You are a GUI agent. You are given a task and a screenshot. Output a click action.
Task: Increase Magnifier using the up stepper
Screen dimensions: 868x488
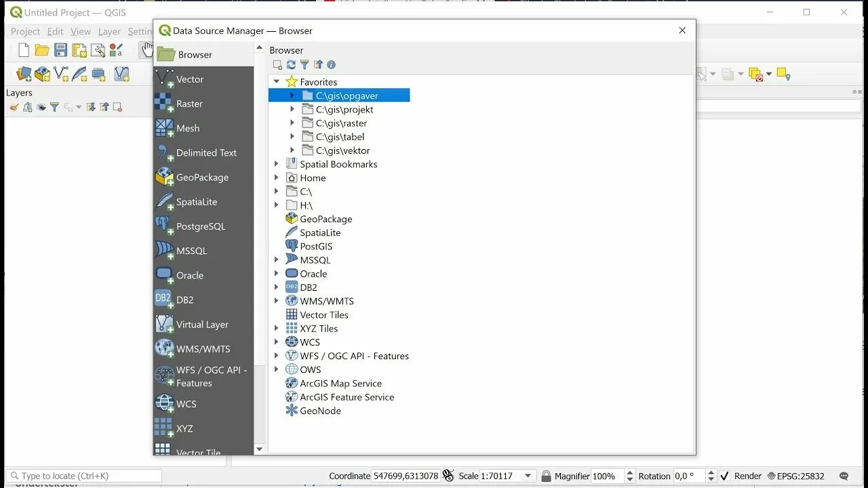point(630,473)
